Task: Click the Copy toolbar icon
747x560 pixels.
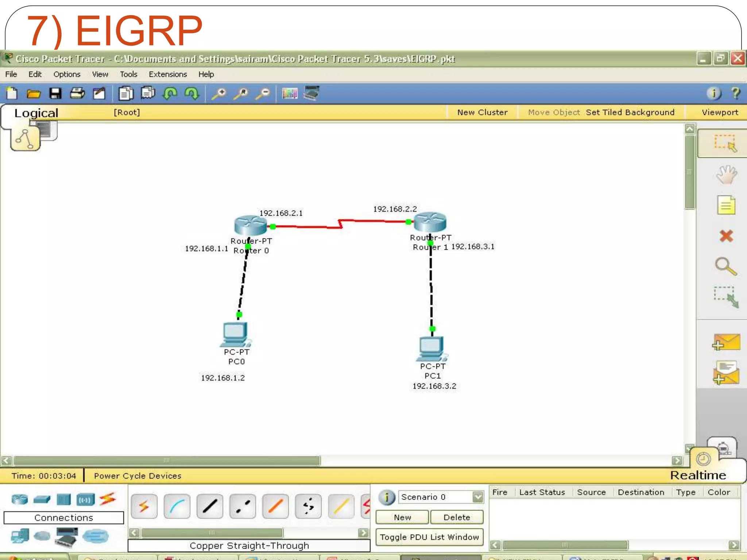Action: point(126,94)
